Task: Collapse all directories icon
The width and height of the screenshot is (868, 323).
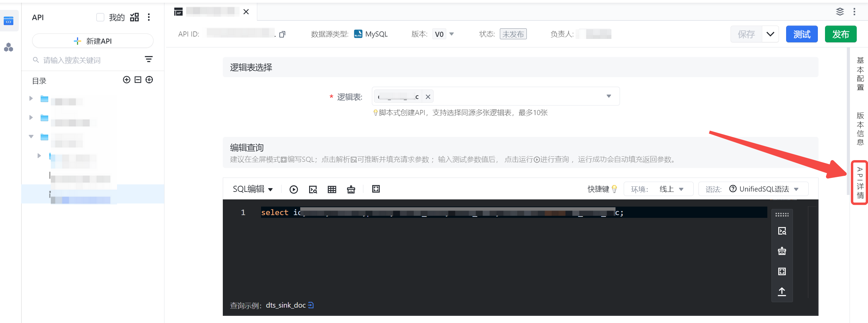Action: tap(138, 80)
